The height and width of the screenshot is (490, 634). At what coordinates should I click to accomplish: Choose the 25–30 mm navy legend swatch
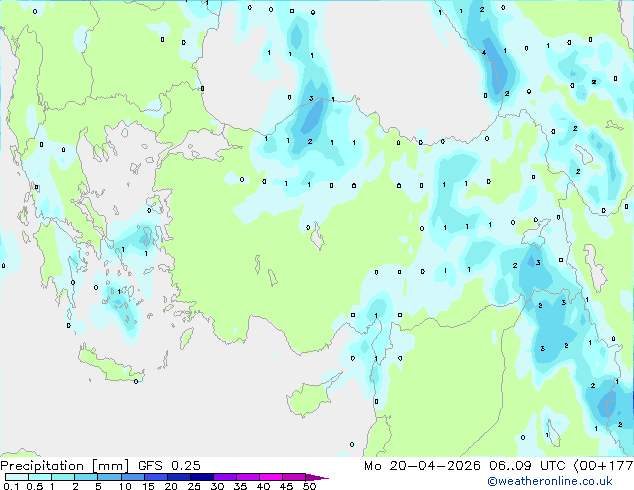click(202, 477)
